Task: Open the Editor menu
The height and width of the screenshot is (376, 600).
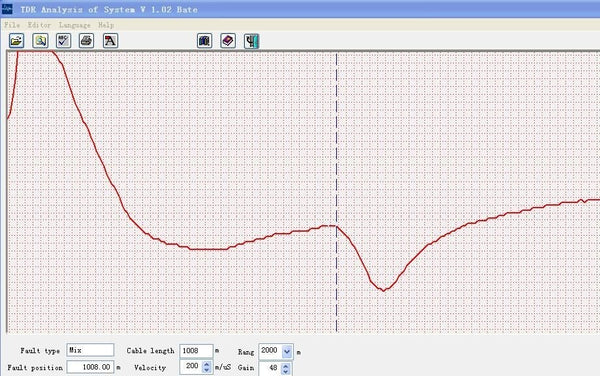Action: click(39, 25)
